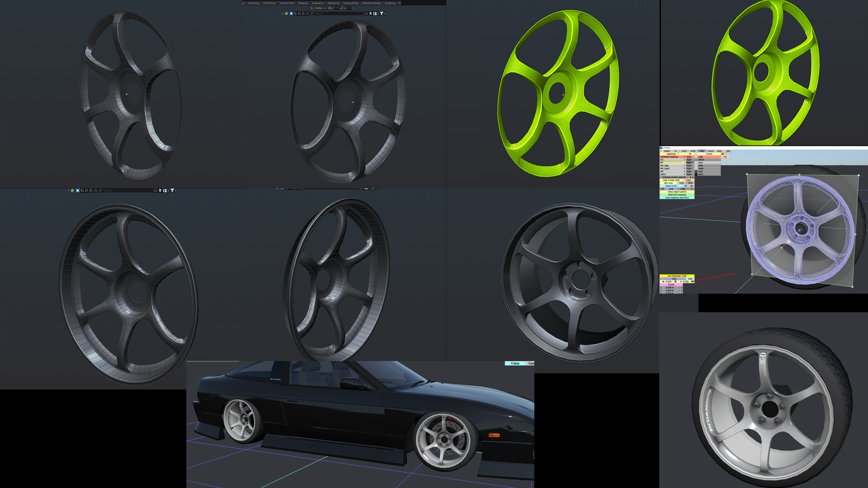Click the color swatch in the black mapping row
This screenshot has height=488, width=868.
click(696, 174)
